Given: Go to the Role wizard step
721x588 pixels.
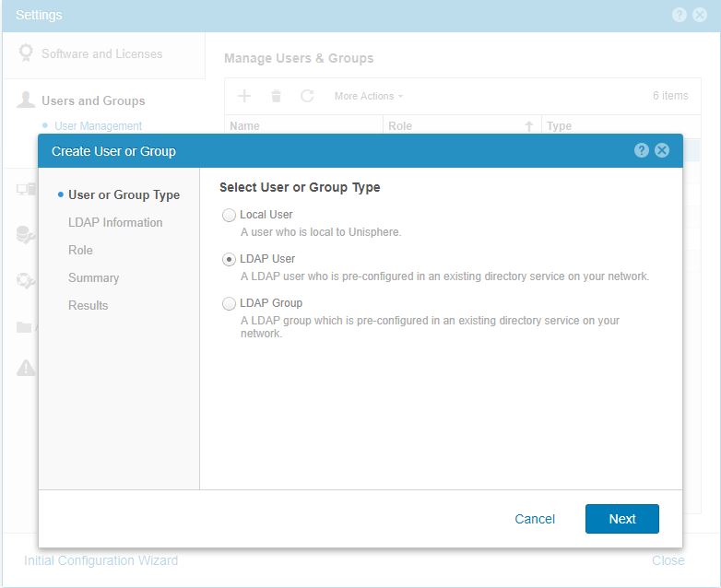Looking at the screenshot, I should [80, 250].
